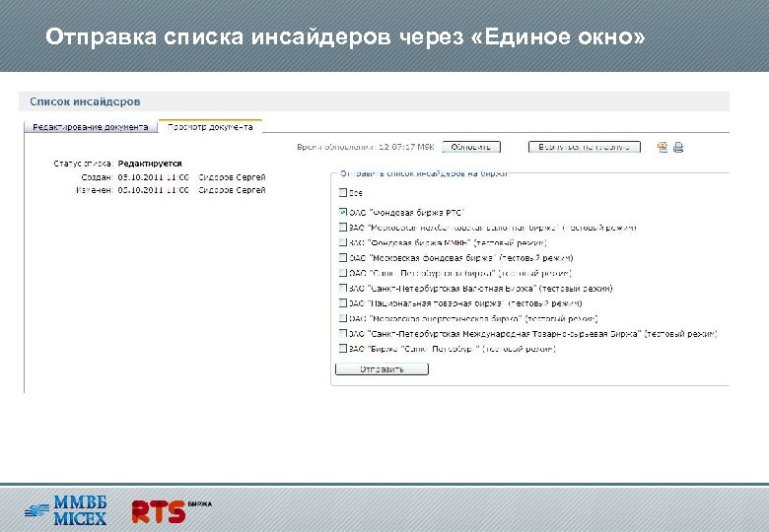Click "Вернуться на главную" button

pos(584,147)
